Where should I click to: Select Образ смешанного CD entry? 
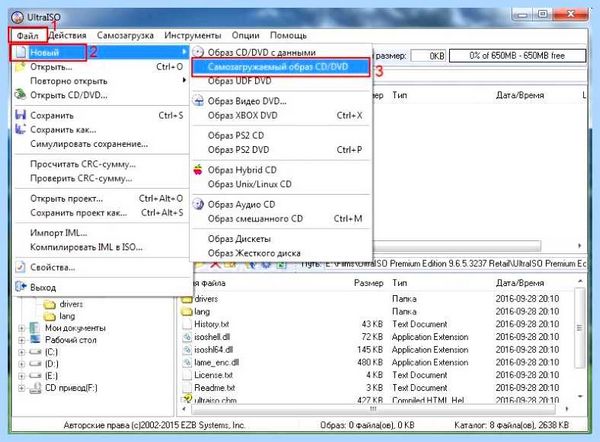[x=281, y=219]
